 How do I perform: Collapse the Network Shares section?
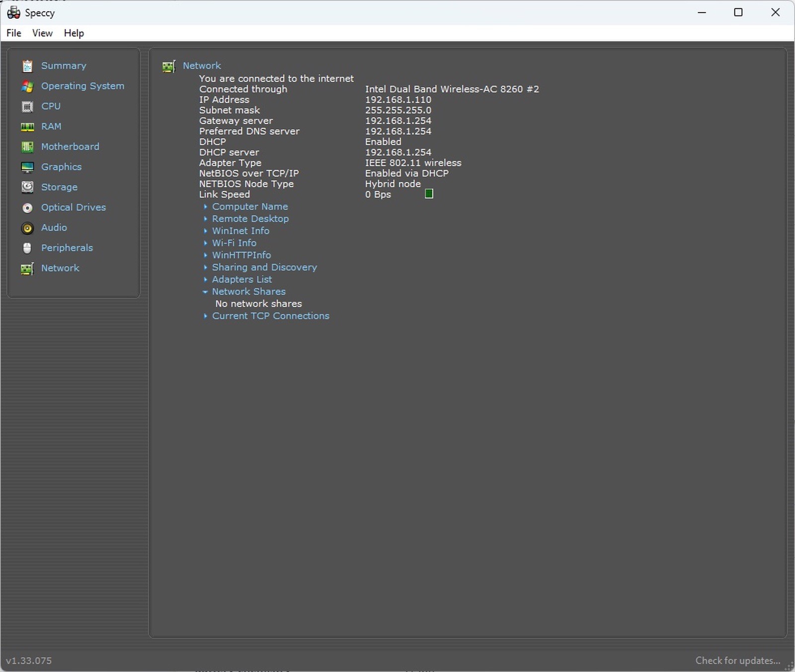(205, 292)
